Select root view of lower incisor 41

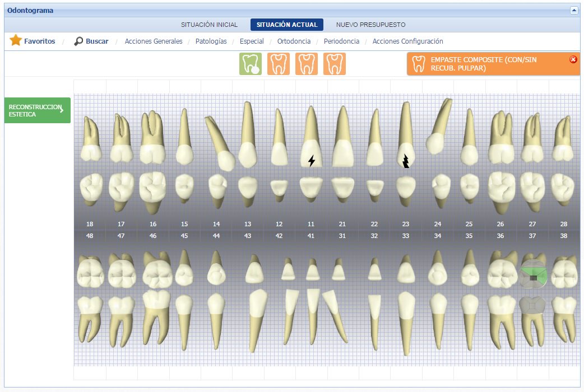[313, 317]
